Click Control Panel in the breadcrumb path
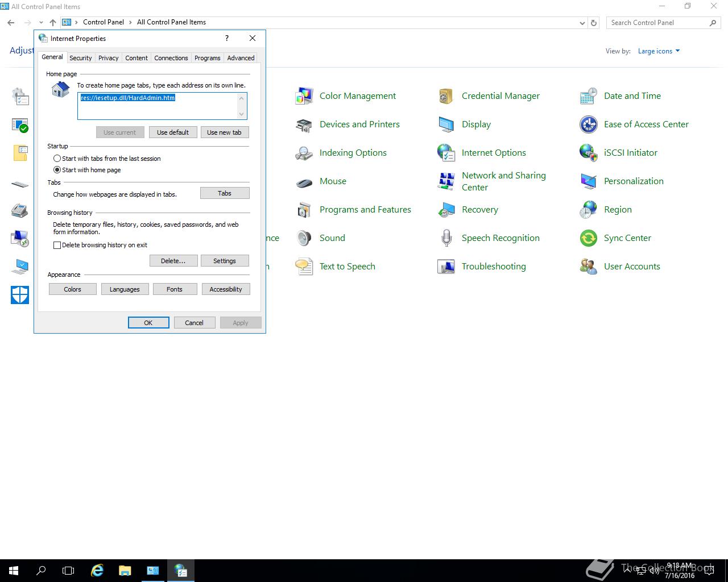 (104, 22)
